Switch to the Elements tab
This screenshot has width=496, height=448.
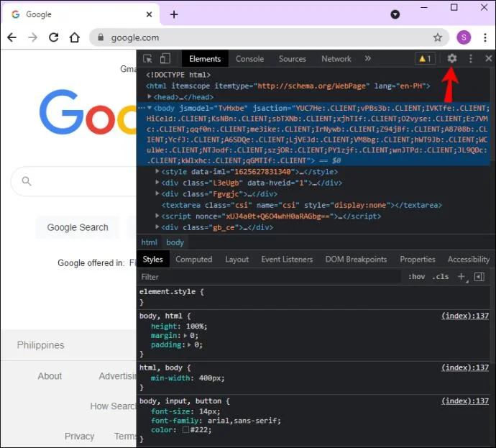point(205,59)
